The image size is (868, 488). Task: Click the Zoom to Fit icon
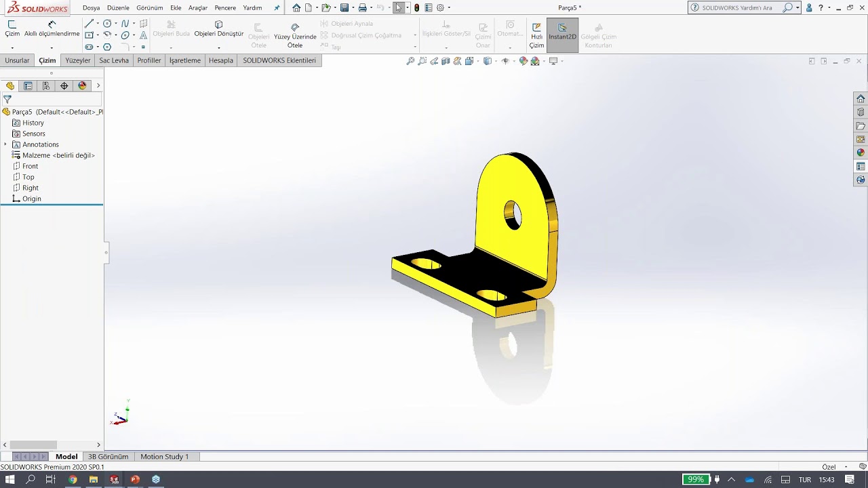click(410, 61)
